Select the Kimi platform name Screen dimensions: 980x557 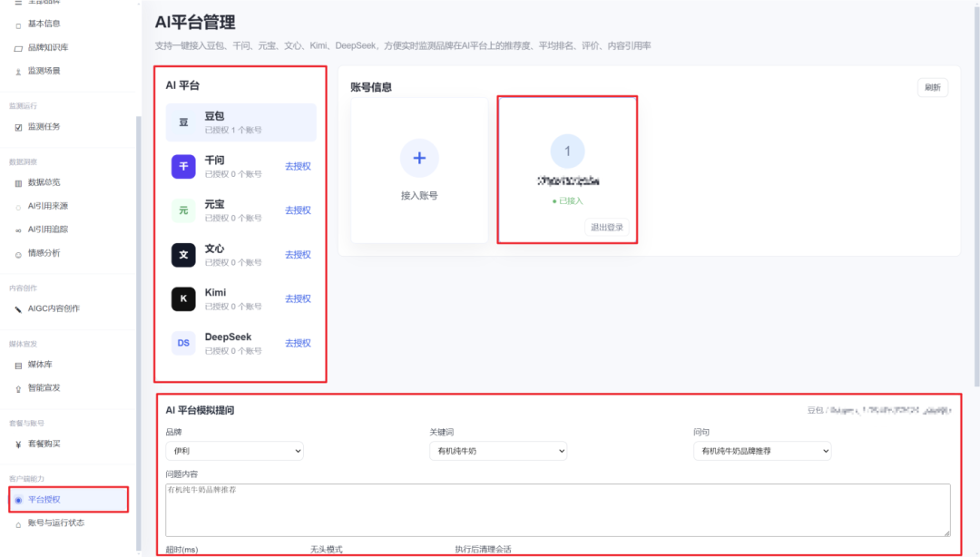click(216, 293)
